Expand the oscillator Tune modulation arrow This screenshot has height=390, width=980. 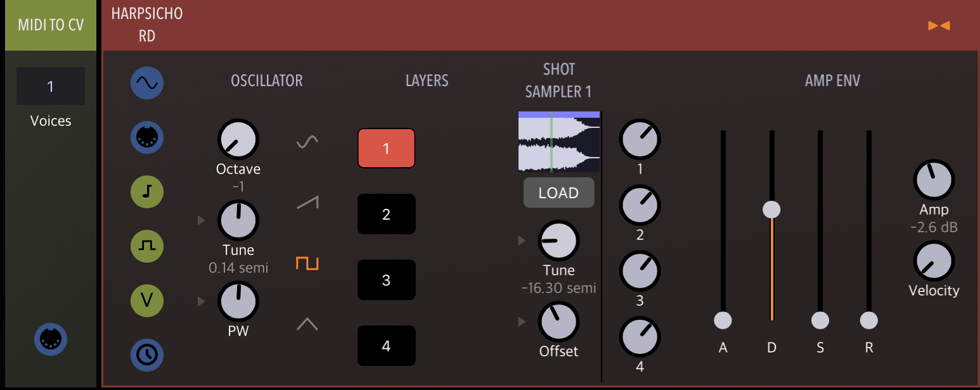tap(202, 220)
